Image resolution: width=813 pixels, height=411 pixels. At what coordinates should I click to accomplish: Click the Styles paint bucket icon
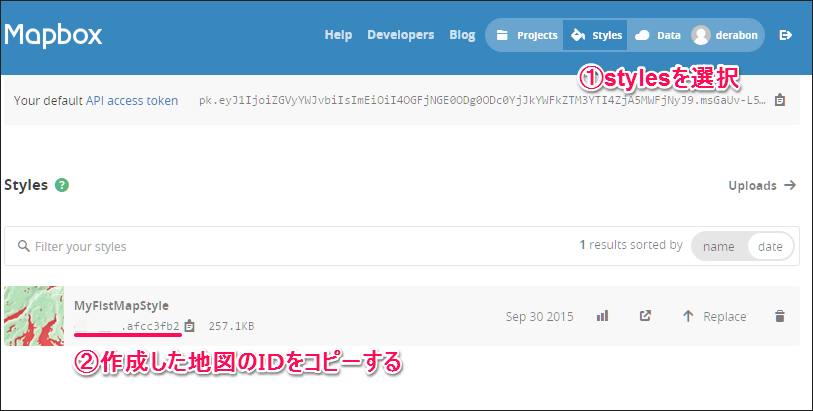point(578,35)
